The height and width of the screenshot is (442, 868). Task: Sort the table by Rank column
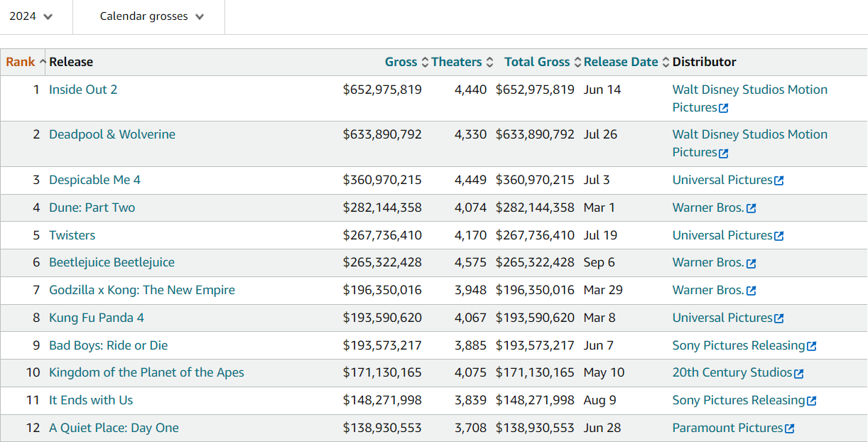tap(26, 62)
